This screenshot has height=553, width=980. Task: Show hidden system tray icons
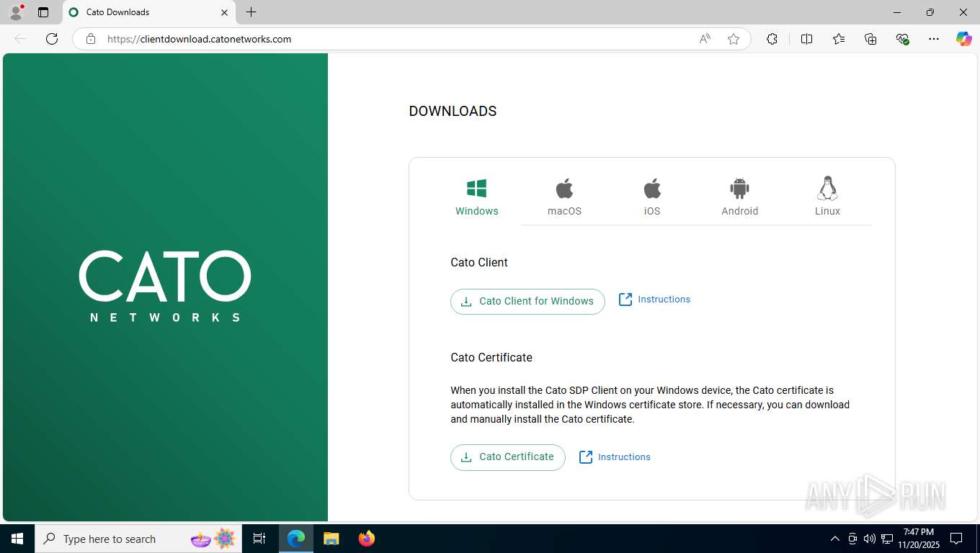pyautogui.click(x=835, y=539)
